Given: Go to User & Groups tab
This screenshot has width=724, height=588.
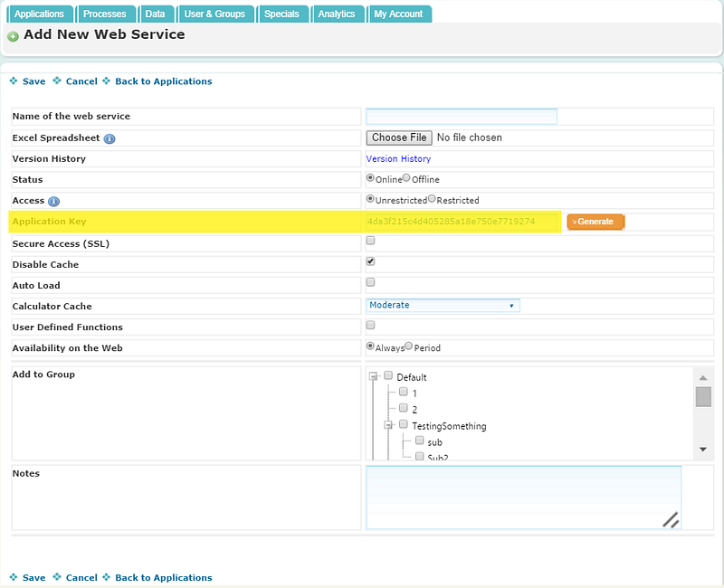Looking at the screenshot, I should pos(215,14).
